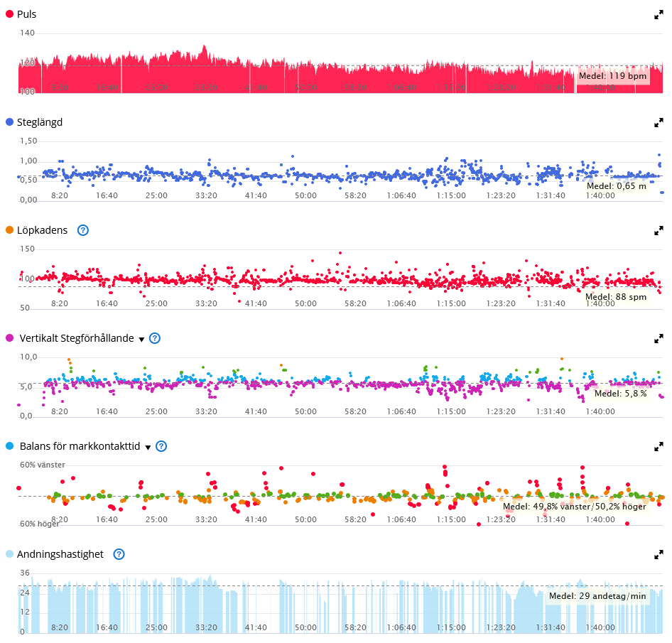Screen dimensions: 672x643
Task: Click the blue Steglängd legend dot
Action: 9,122
